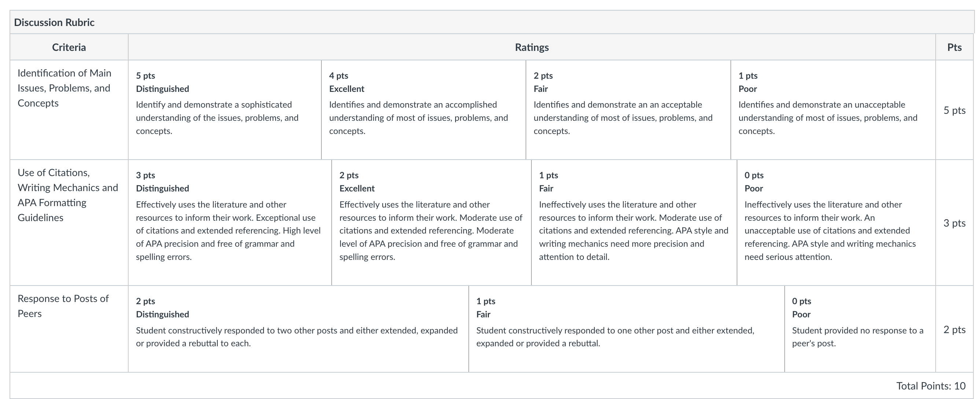The width and height of the screenshot is (980, 399).
Task: Select 2 pts Distinguished for Response to Peers
Action: pos(298,329)
